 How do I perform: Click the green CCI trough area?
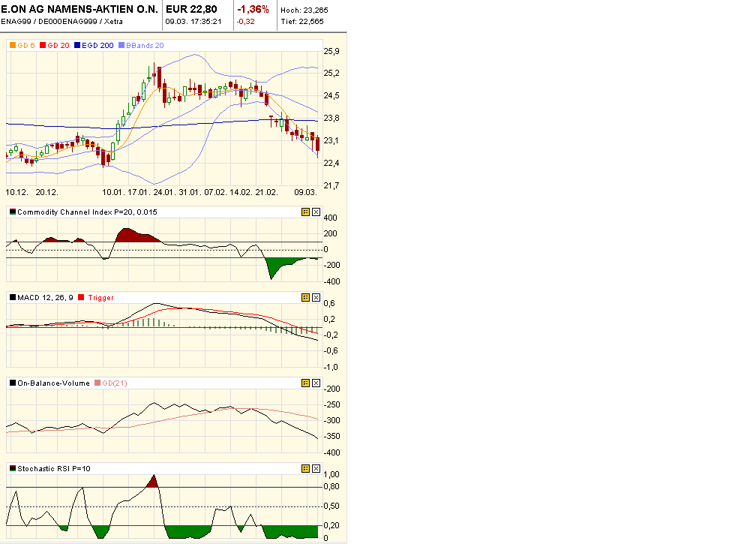pyautogui.click(x=280, y=265)
